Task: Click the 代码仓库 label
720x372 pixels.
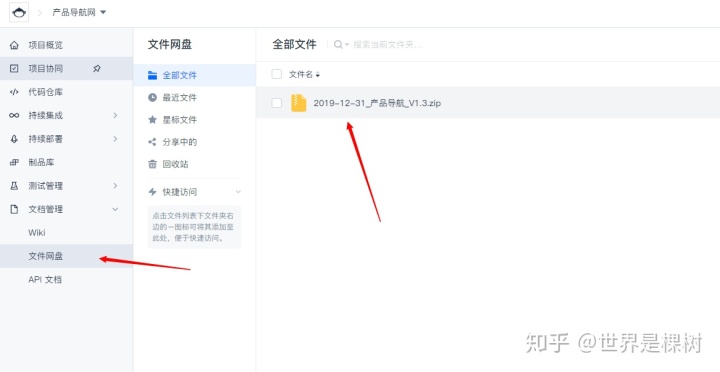Action: [x=45, y=92]
